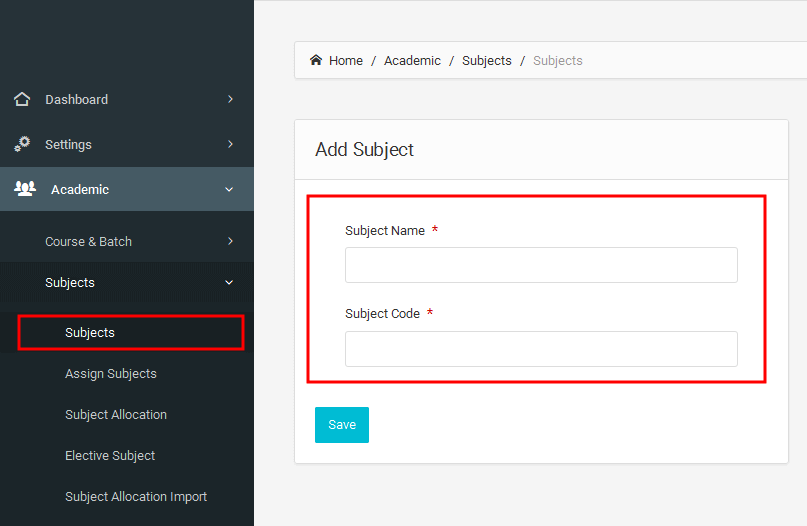Follow the Subjects breadcrumb link

coord(486,61)
